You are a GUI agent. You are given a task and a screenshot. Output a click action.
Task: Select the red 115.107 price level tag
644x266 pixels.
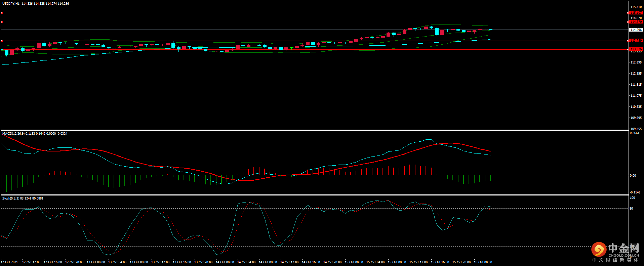pyautogui.click(x=636, y=13)
